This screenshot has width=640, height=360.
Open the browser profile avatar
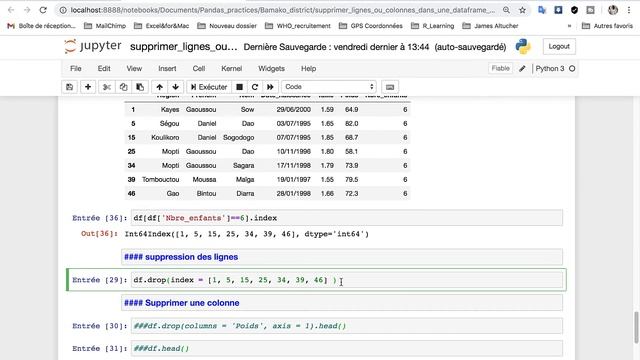point(613,10)
